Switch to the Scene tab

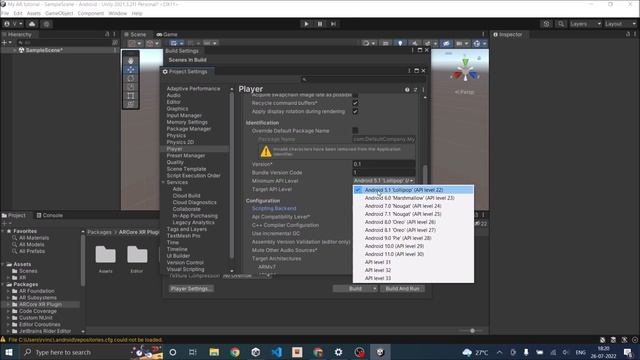[x=136, y=35]
